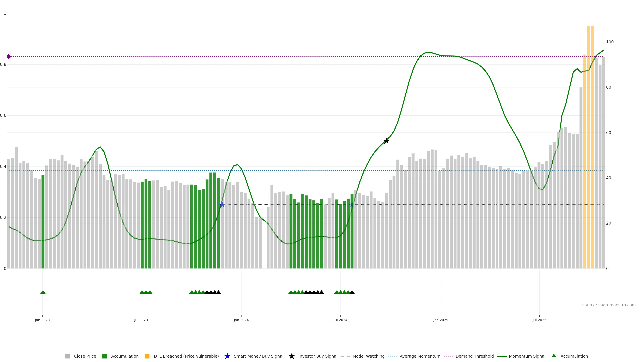This screenshot has width=644, height=362.
Task: Click the black star icon in legend
Action: pos(291,356)
